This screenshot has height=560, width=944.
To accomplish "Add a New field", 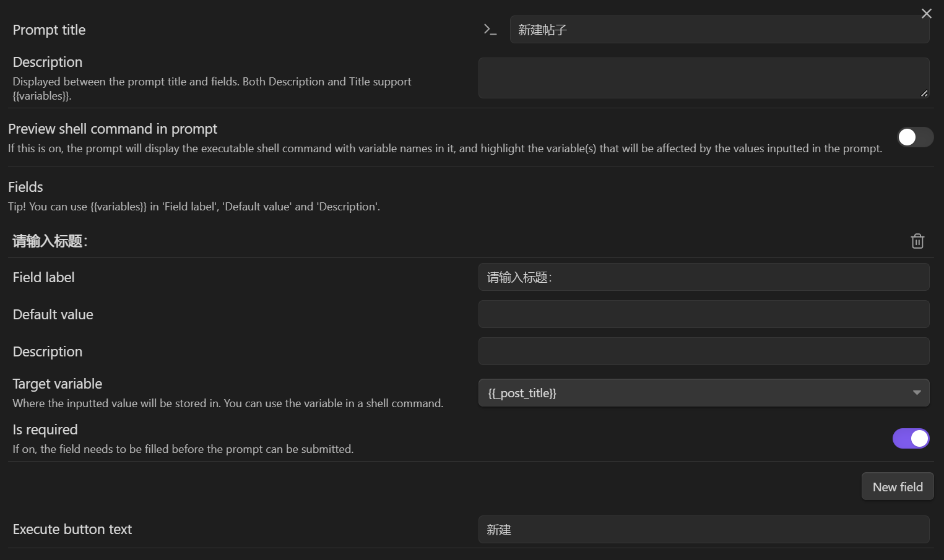I will [x=897, y=487].
